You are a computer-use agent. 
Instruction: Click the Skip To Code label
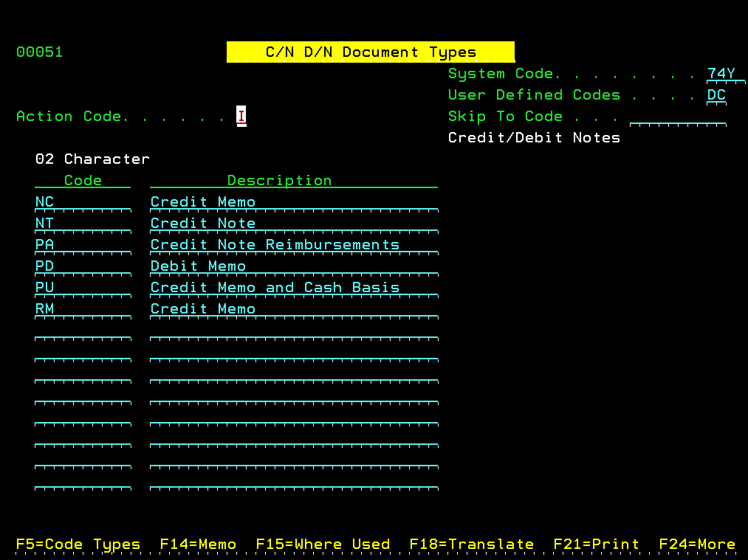click(x=506, y=117)
